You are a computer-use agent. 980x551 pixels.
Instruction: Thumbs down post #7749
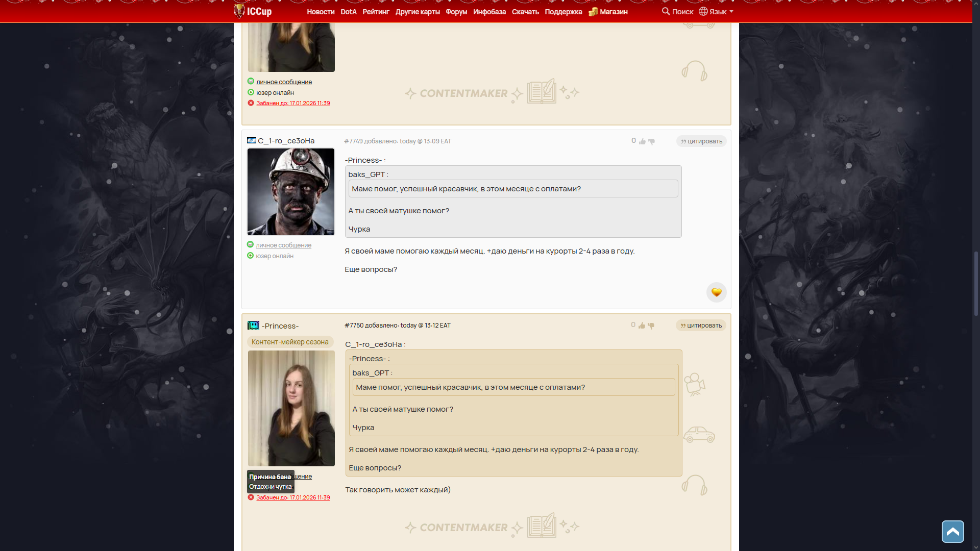652,141
